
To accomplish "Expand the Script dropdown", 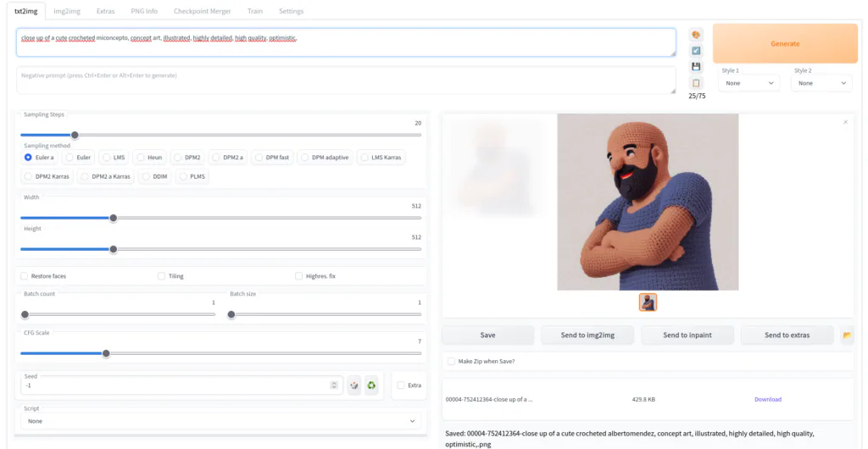I will click(221, 421).
